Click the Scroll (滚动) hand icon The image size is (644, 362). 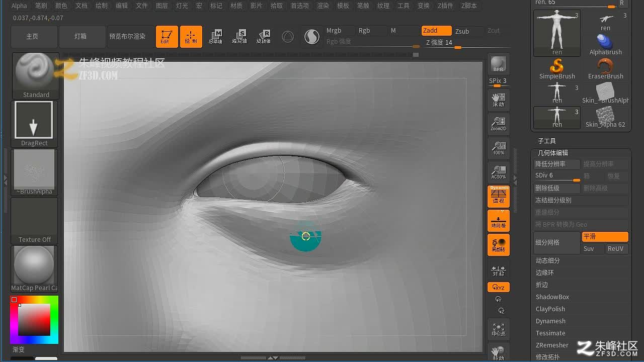[498, 100]
